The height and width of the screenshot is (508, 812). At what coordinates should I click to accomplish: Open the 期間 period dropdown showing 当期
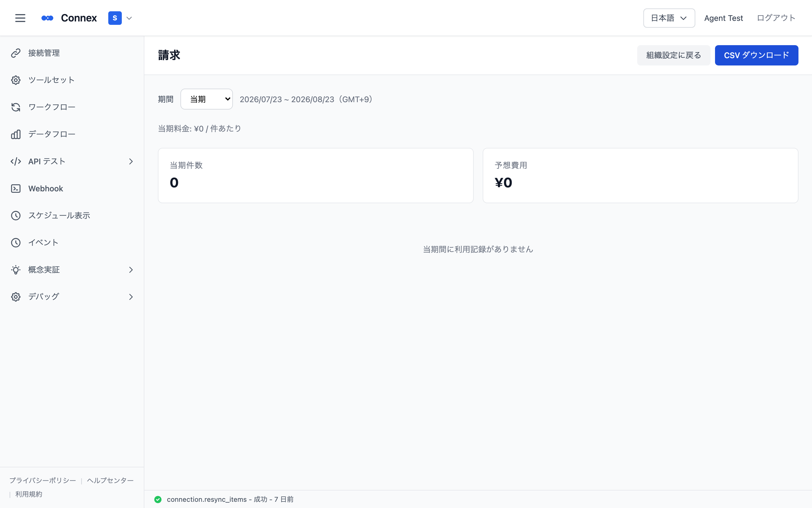(207, 99)
